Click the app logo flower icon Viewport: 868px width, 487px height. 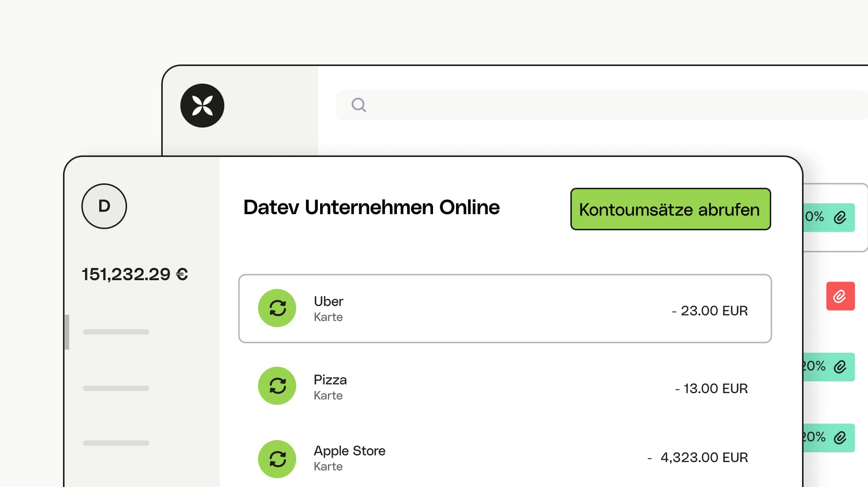pyautogui.click(x=202, y=105)
